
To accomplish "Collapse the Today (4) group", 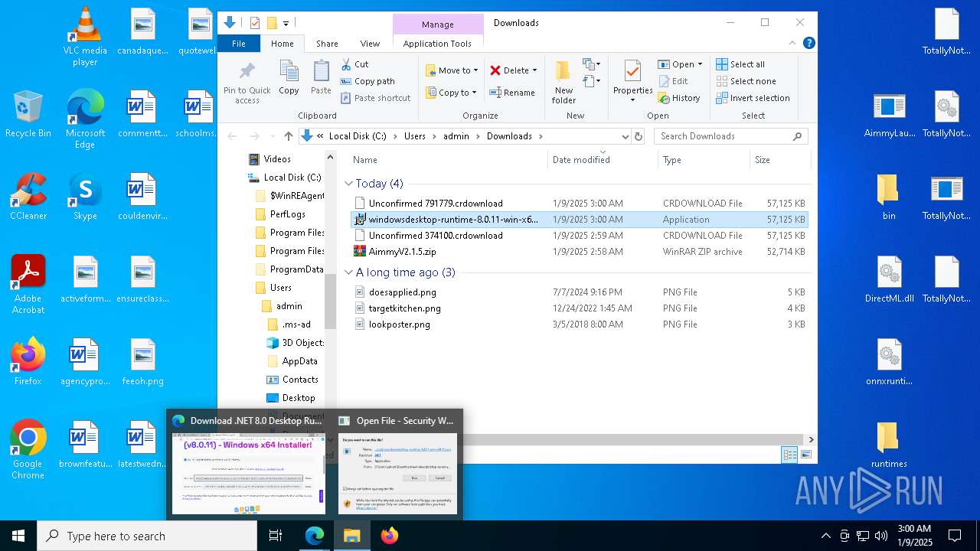I will [348, 184].
